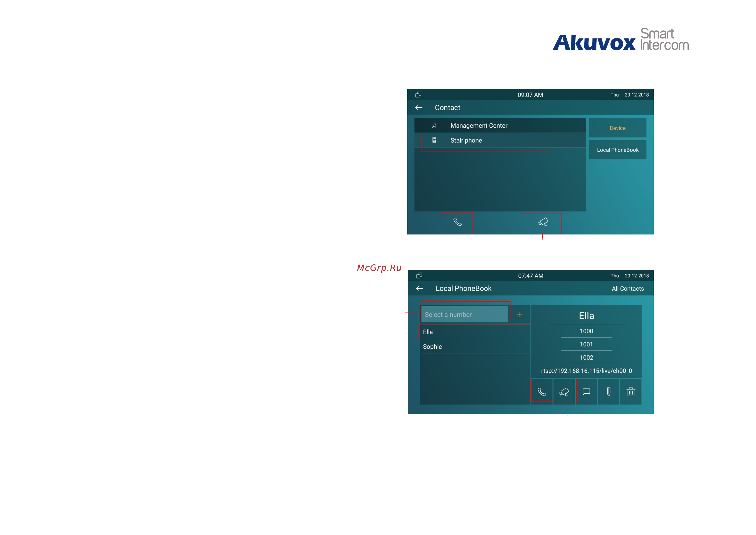756x535 pixels.
Task: Call Ella using the phone icon
Action: point(542,392)
